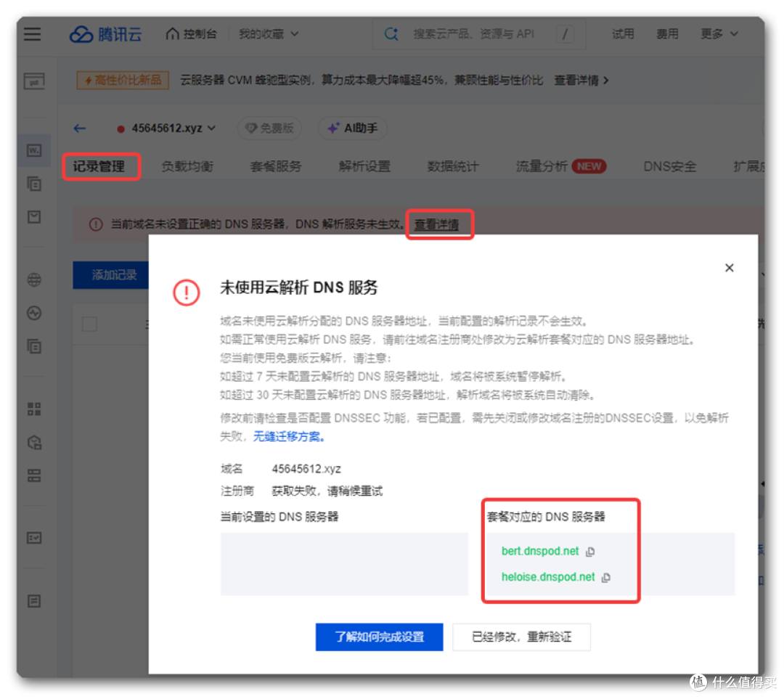Click the 添加记录 button
This screenshot has height=699, width=784.
pos(110,275)
